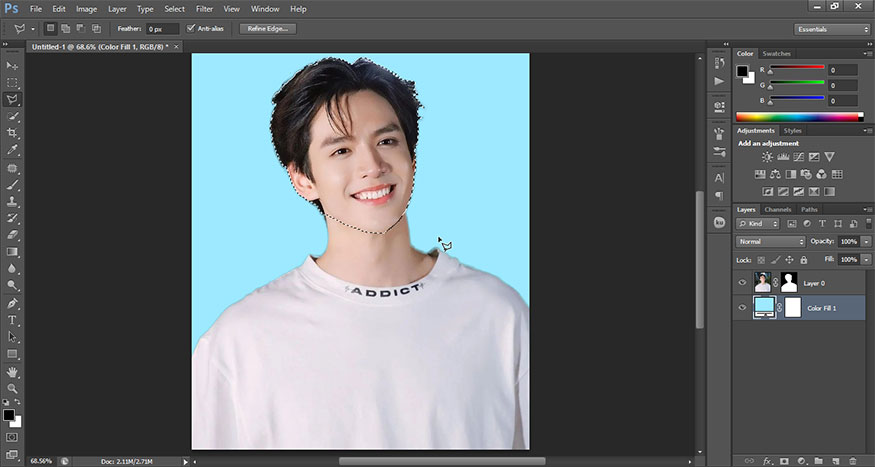This screenshot has height=467, width=875.
Task: Select the Move tool
Action: coord(12,65)
